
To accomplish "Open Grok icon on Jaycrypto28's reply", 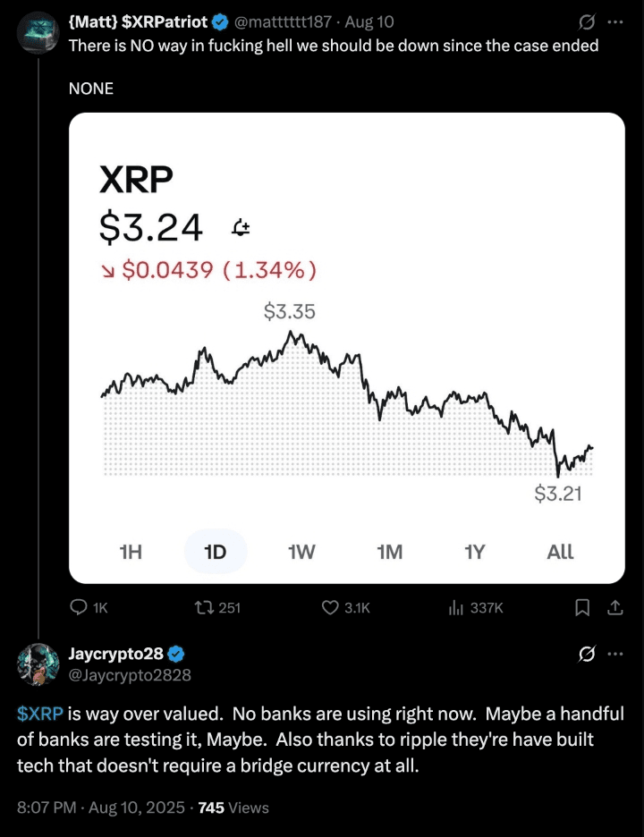I will [x=587, y=654].
